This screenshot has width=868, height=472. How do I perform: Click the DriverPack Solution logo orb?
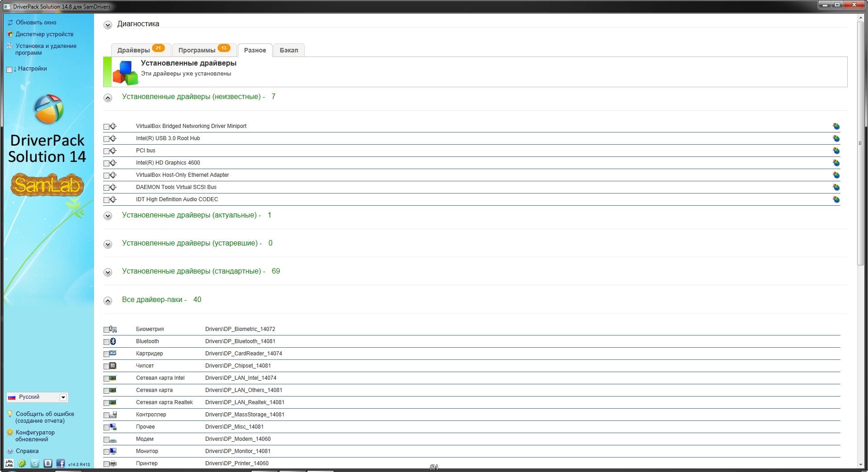pyautogui.click(x=49, y=109)
